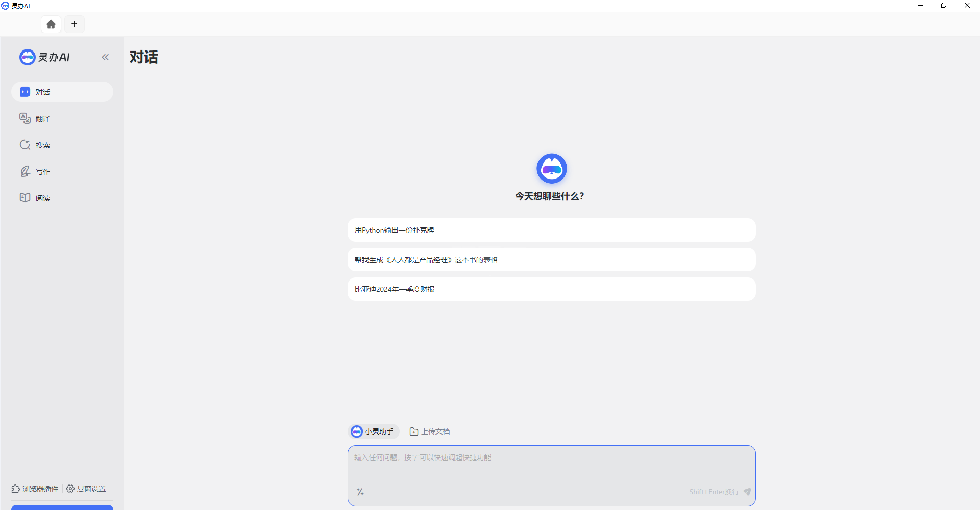Screen dimensions: 980x510
Task: Close the 灵办AI window
Action: 967,6
